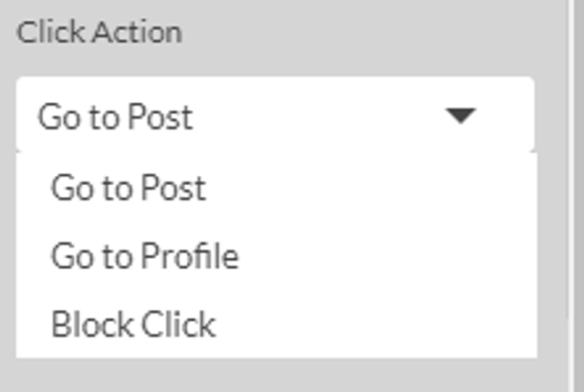Click the selected "Go to Post" value field
584x392 pixels.
276,115
